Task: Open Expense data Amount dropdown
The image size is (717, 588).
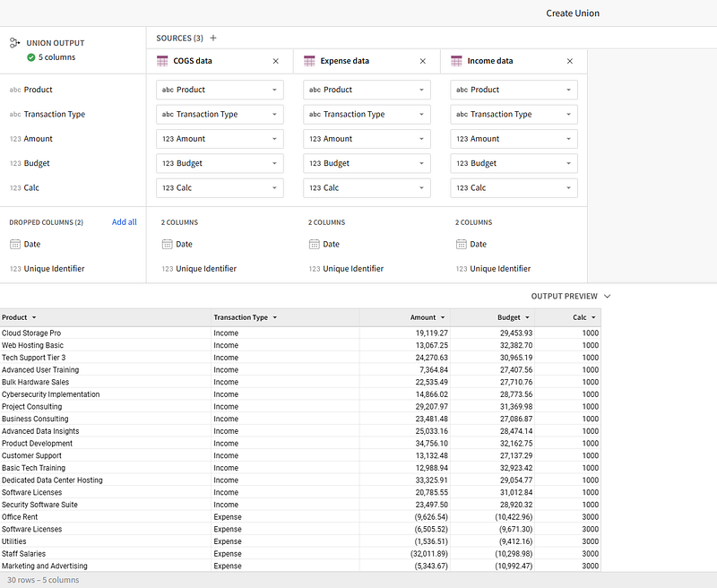Action: 367,139
